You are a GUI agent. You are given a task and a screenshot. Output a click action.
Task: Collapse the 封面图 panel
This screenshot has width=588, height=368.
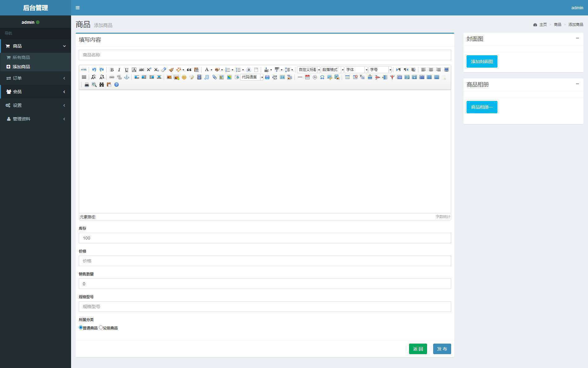coord(577,38)
